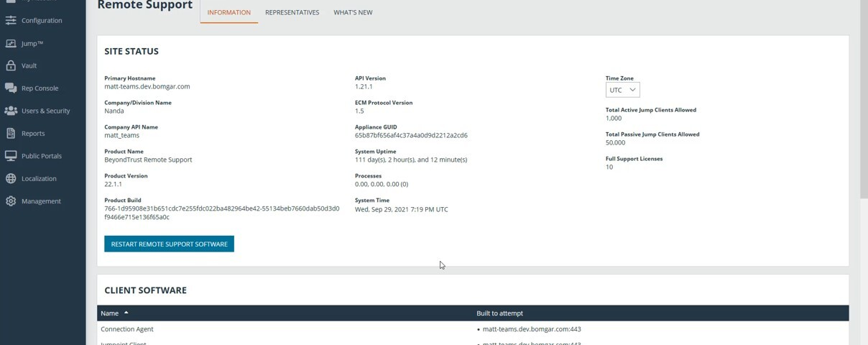The height and width of the screenshot is (345, 868).
Task: Switch to the Representatives tab
Action: [x=292, y=12]
